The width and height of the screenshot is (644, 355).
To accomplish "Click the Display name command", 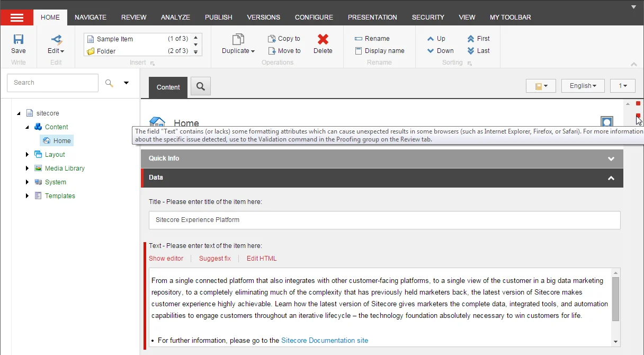I will point(379,51).
